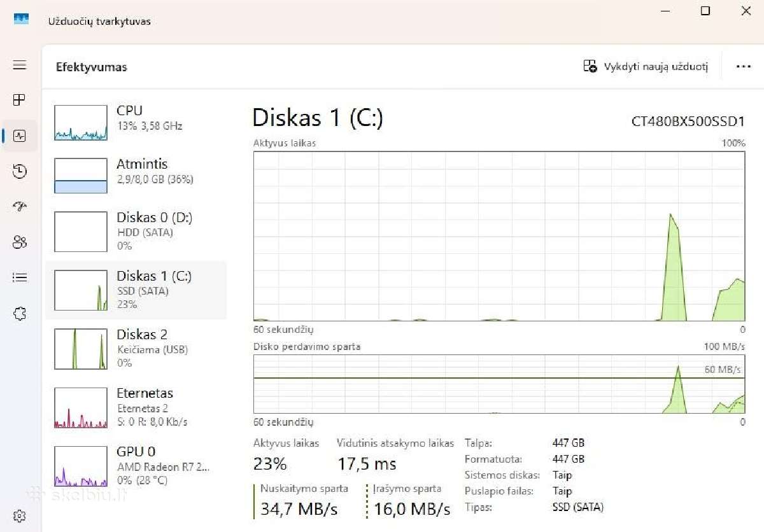
Task: Open the Services puzzle icon
Action: point(20,313)
